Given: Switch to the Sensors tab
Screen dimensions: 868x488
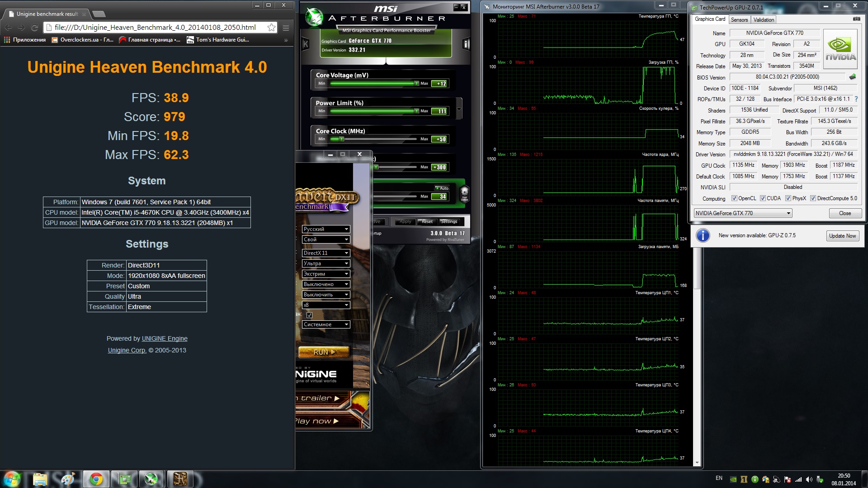Looking at the screenshot, I should [x=739, y=20].
